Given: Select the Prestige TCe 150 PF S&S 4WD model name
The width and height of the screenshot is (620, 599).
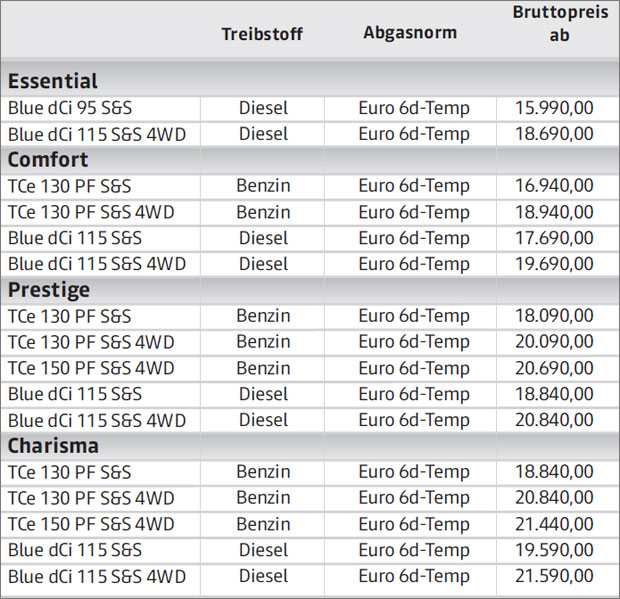Looking at the screenshot, I should 91,368.
